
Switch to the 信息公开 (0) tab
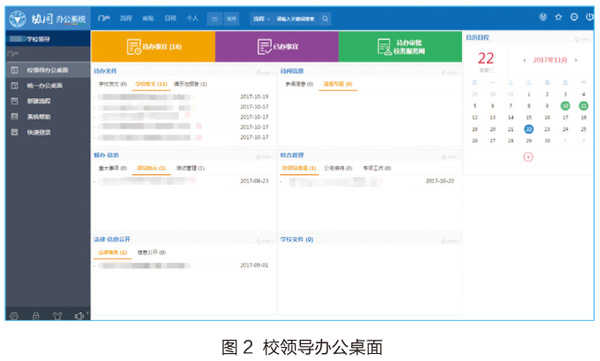[x=152, y=252]
